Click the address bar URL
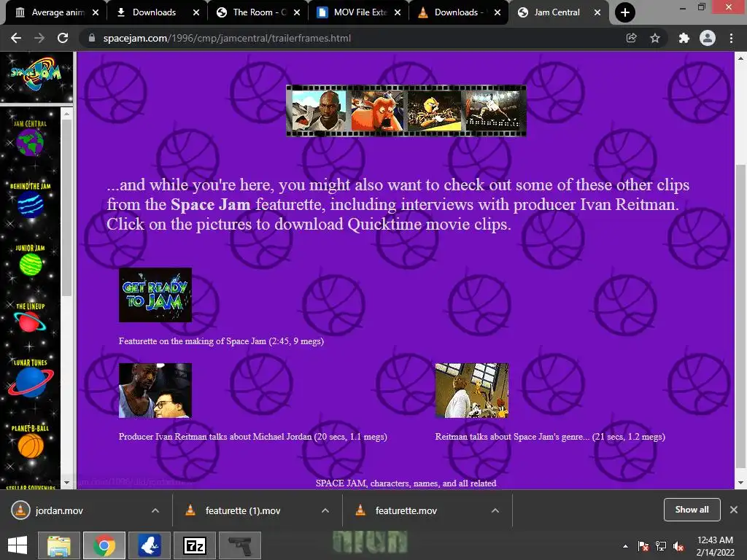Image resolution: width=747 pixels, height=560 pixels. (227, 38)
